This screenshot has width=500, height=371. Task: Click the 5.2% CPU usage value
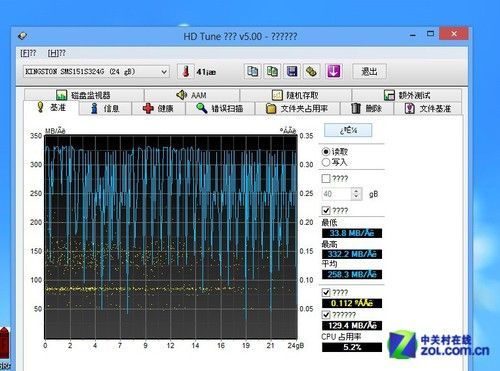point(352,347)
